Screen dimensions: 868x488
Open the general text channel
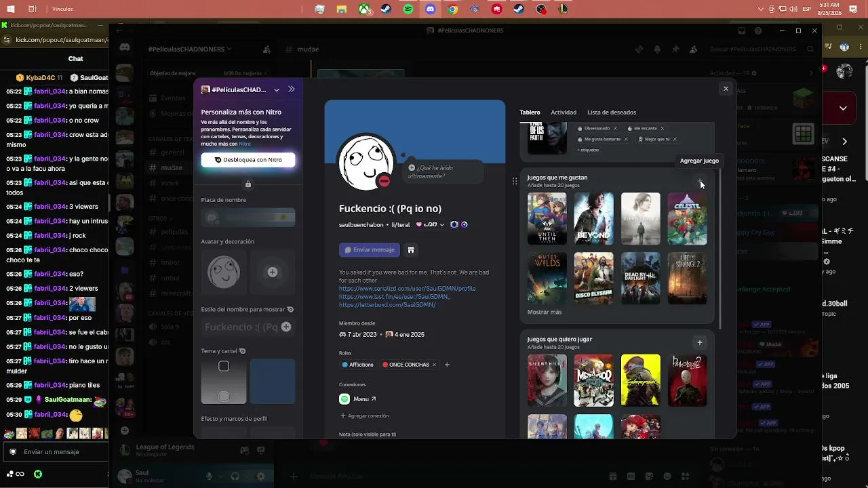click(x=173, y=152)
